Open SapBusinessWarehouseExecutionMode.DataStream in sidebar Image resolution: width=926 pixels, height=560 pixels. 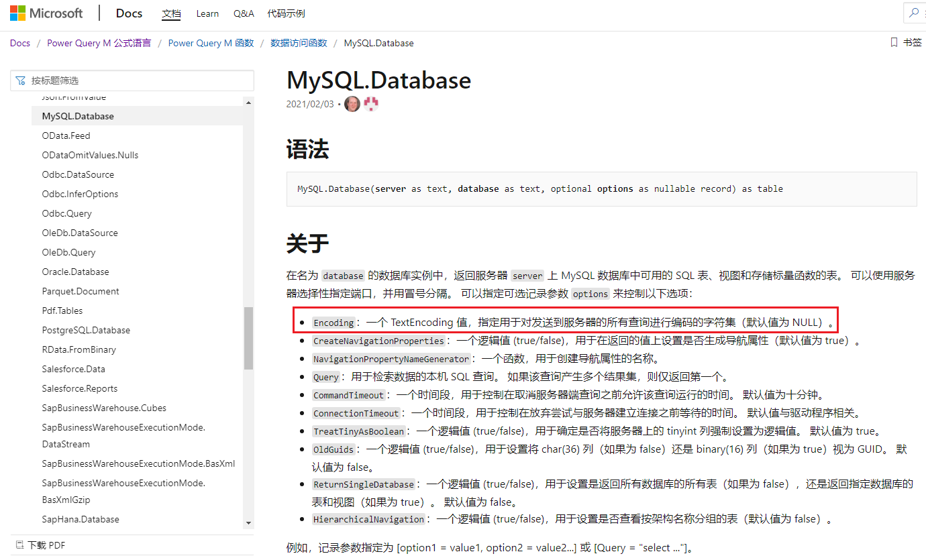point(123,436)
